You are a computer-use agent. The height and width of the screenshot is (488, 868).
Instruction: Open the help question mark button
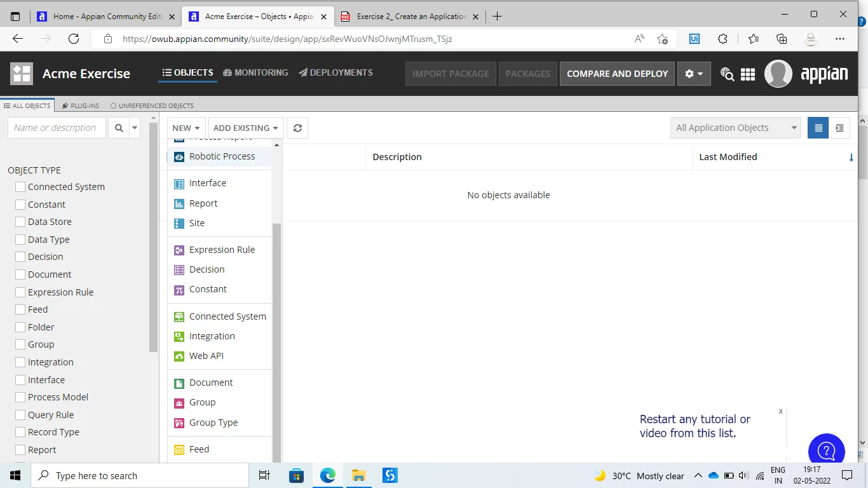pyautogui.click(x=827, y=451)
